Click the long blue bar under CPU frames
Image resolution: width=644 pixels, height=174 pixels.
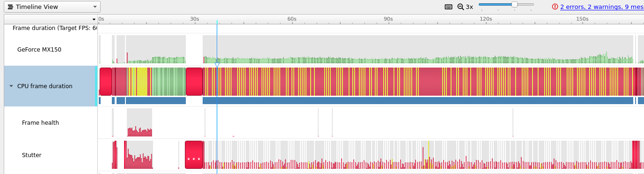click(417, 101)
